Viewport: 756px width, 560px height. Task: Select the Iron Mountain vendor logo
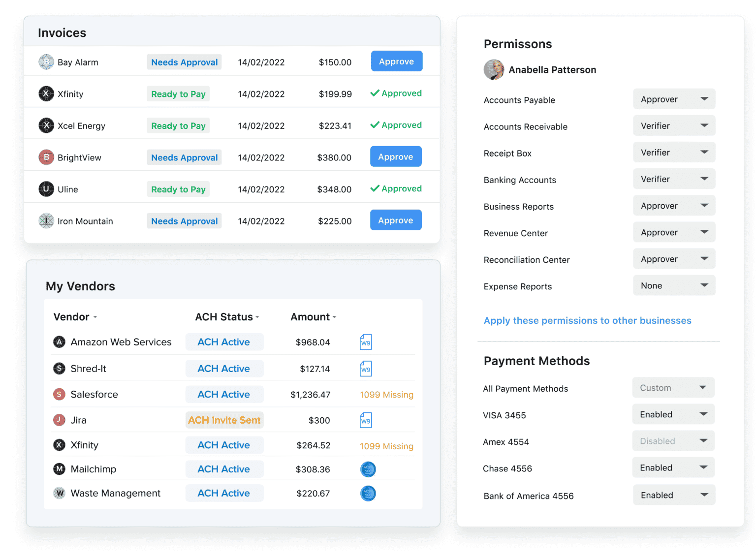46,221
